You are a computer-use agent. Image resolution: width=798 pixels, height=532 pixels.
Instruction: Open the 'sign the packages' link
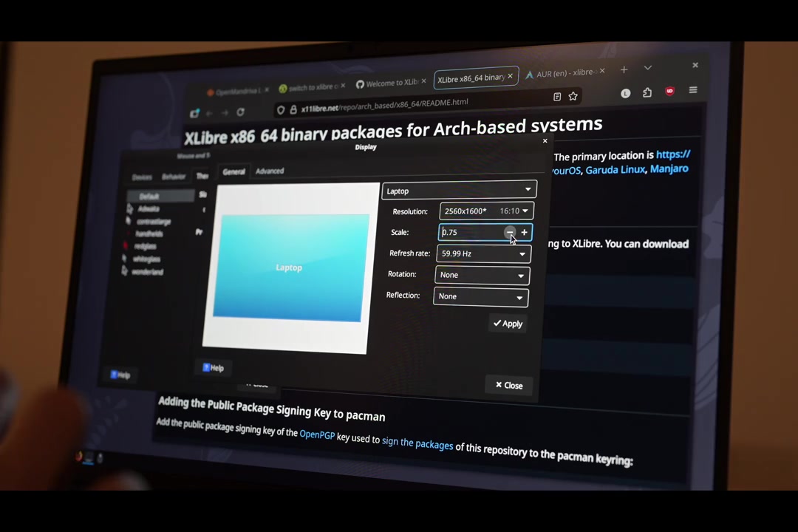pos(417,443)
